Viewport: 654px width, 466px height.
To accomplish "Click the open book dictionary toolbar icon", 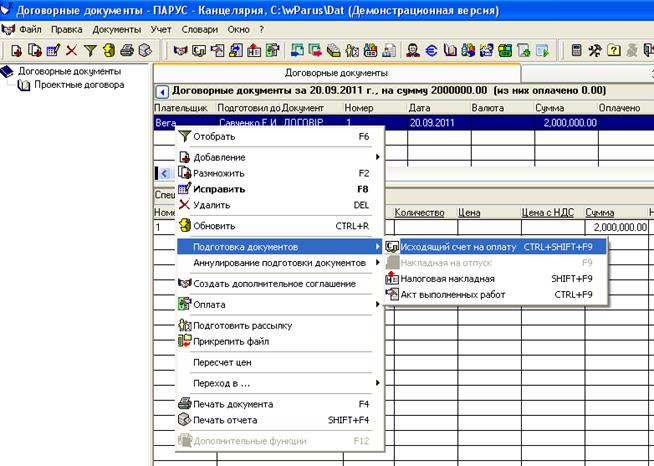I will click(450, 50).
